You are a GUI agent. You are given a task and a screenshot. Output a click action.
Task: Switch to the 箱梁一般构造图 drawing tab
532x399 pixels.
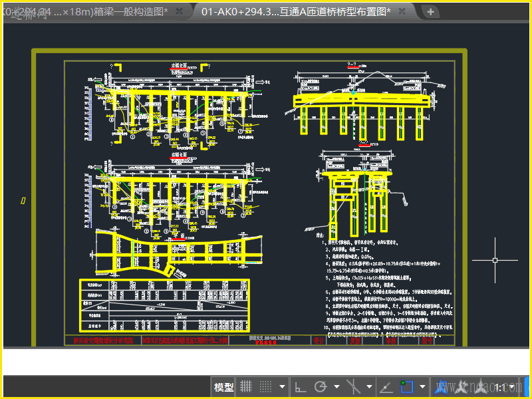(93, 12)
